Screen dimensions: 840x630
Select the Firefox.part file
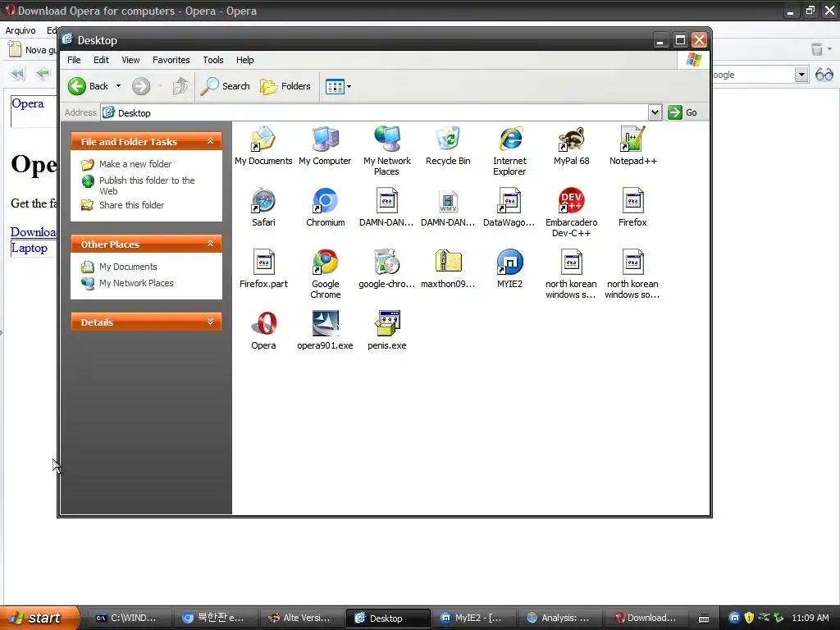(x=263, y=268)
